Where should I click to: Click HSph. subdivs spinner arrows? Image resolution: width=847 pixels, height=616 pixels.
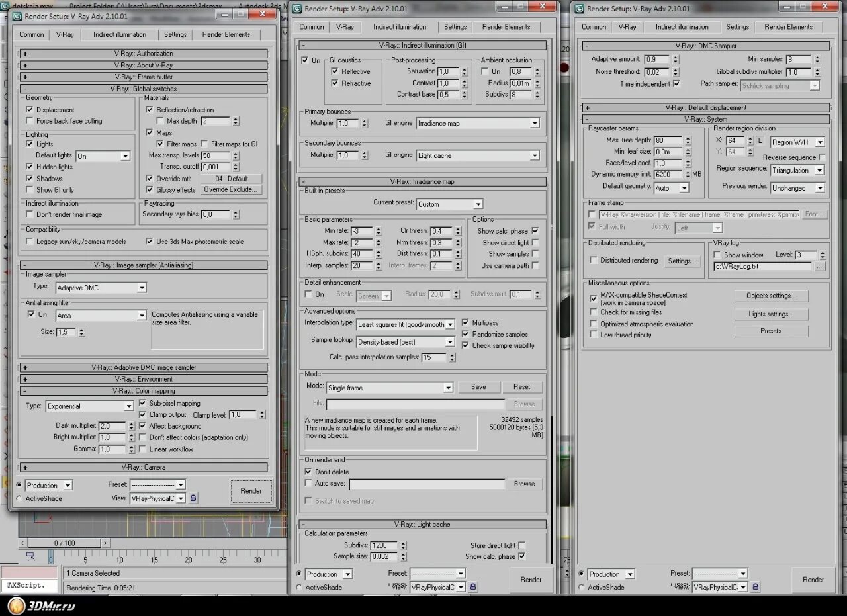(379, 254)
